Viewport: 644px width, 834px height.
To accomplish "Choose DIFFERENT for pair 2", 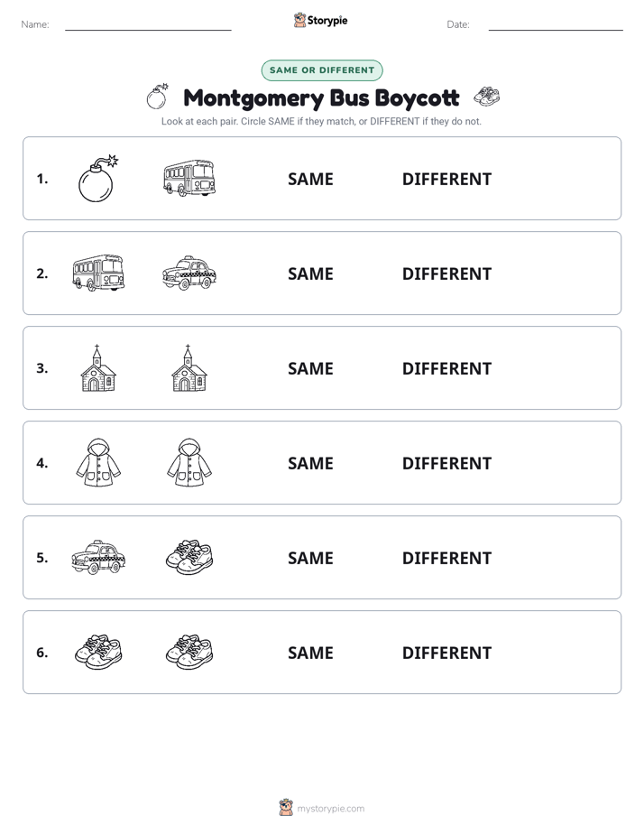I will click(x=446, y=273).
